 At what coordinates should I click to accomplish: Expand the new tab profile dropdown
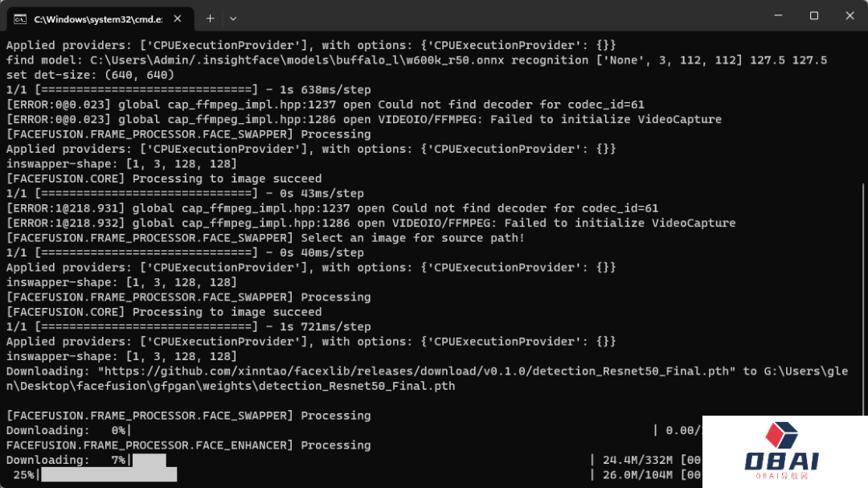click(x=233, y=18)
